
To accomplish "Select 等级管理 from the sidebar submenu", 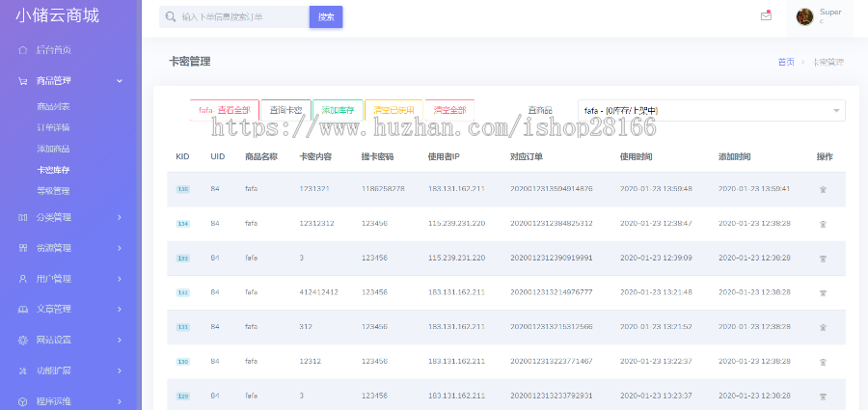I will click(53, 191).
